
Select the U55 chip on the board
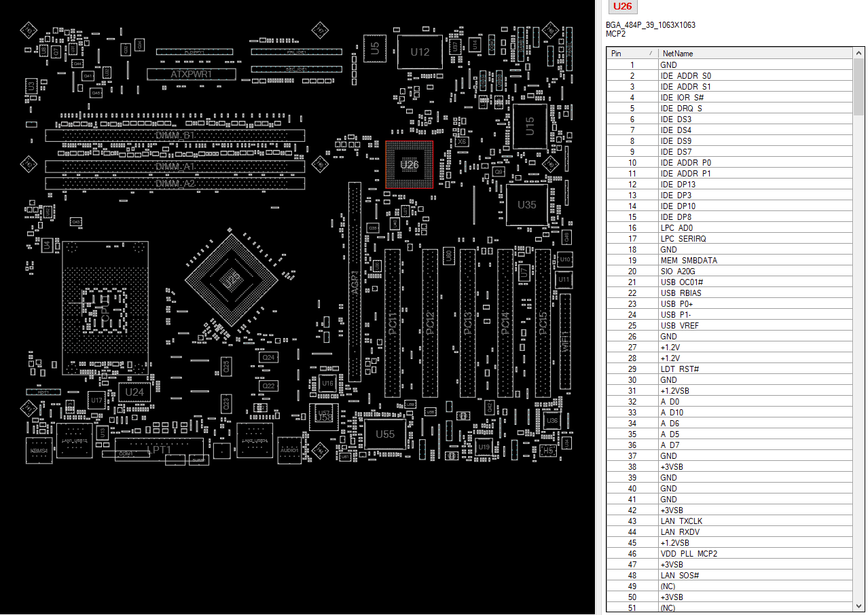[x=385, y=434]
